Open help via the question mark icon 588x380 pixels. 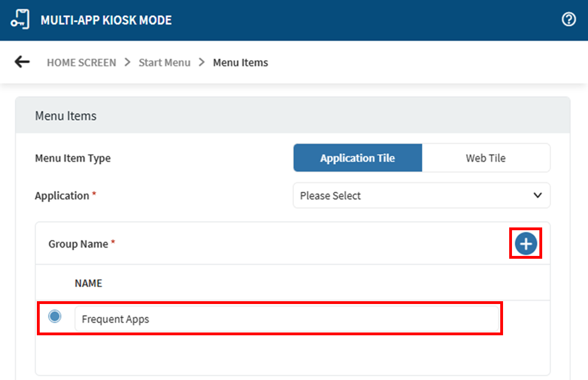point(568,20)
